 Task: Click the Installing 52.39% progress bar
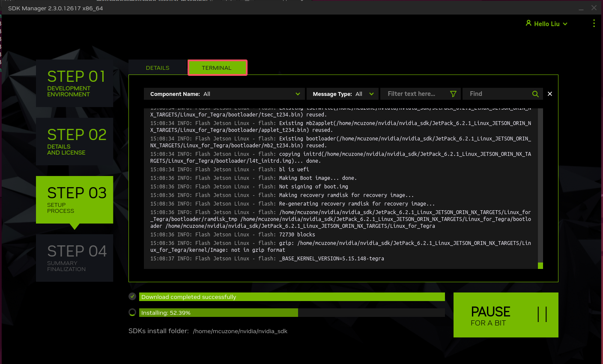(x=292, y=313)
